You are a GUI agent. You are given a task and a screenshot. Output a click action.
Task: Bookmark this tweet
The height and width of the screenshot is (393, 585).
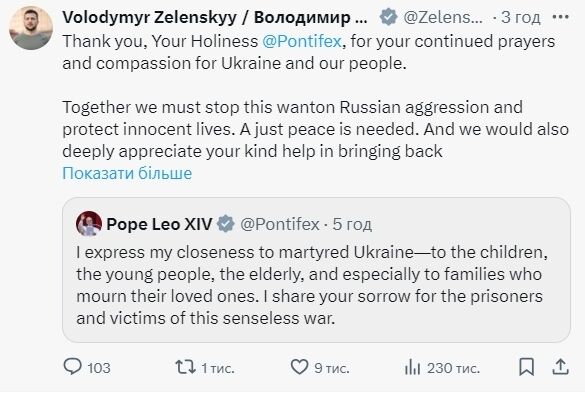click(x=526, y=367)
